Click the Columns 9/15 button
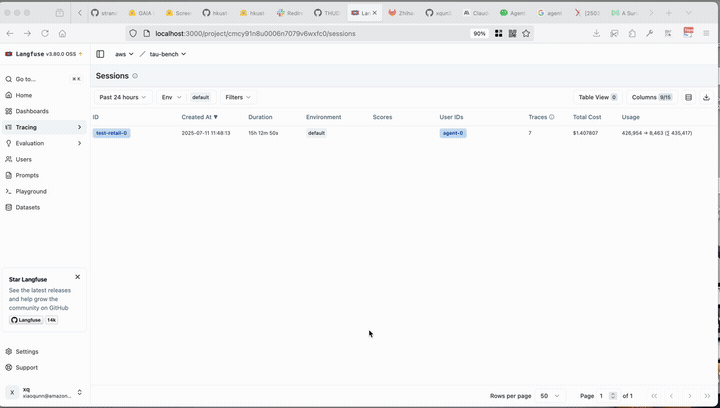 (652, 97)
